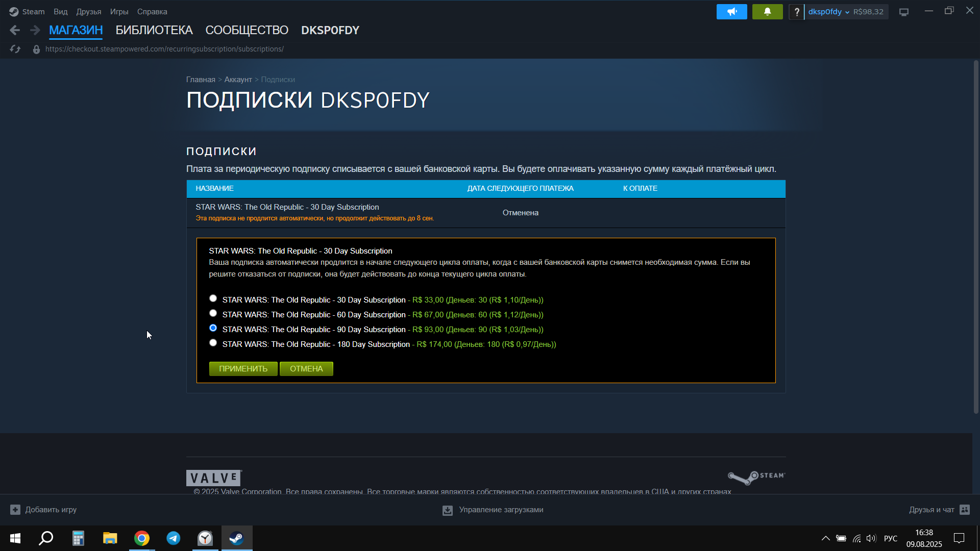Open Управление загрузками
Screen dimensions: 980x551
click(x=501, y=510)
